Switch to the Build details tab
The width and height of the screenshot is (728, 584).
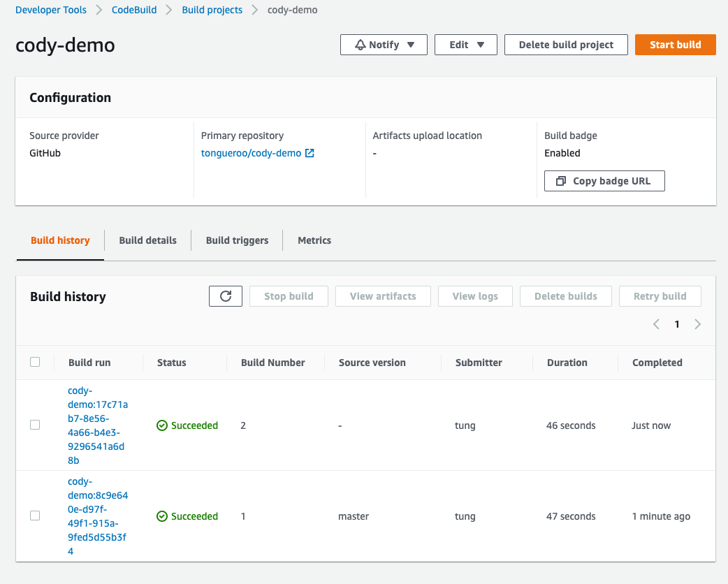point(147,240)
